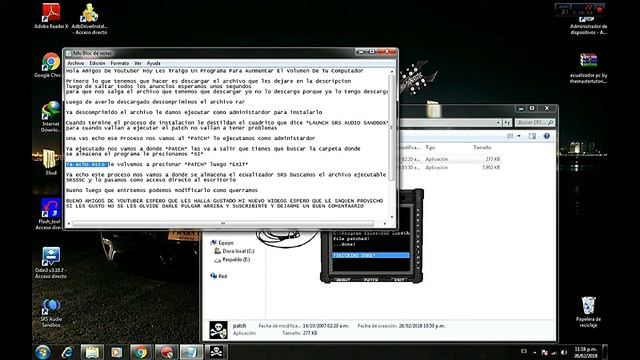The height and width of the screenshot is (360, 640).
Task: Click the patcher PATCH button
Action: pos(371,280)
